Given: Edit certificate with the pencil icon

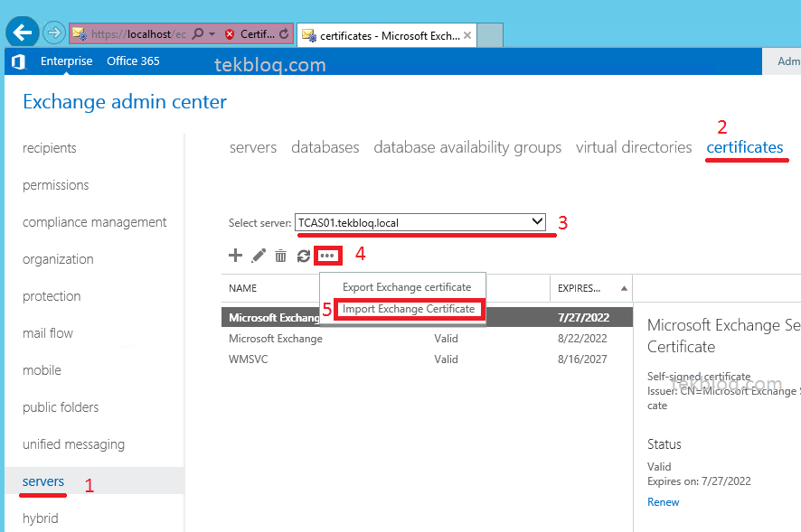Looking at the screenshot, I should point(259,256).
